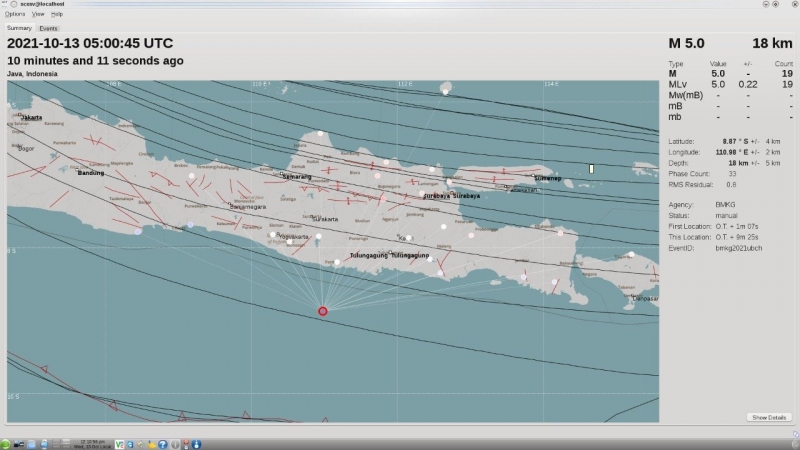The image size is (800, 450).
Task: Click the red earthquake epicenter marker
Action: point(323,311)
